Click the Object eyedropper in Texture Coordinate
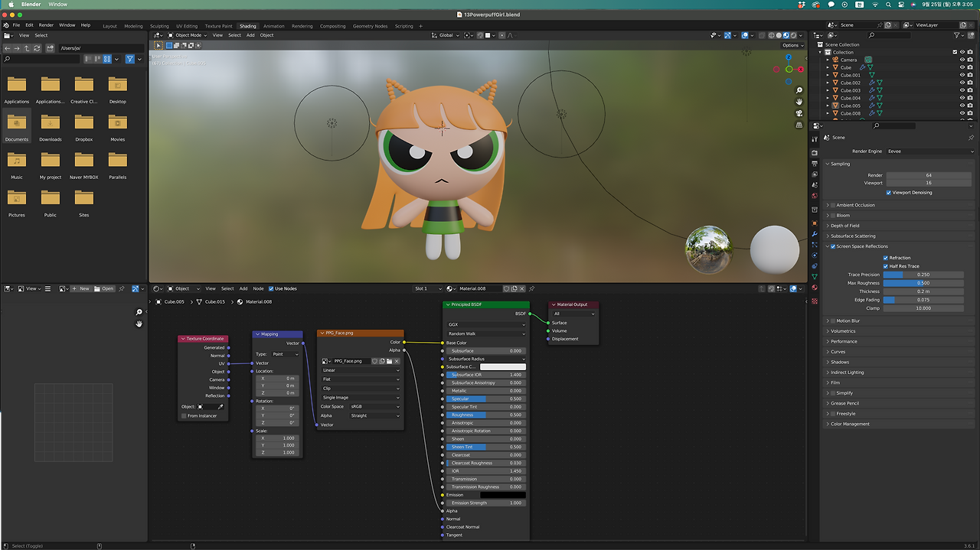This screenshot has height=550, width=980. point(221,407)
